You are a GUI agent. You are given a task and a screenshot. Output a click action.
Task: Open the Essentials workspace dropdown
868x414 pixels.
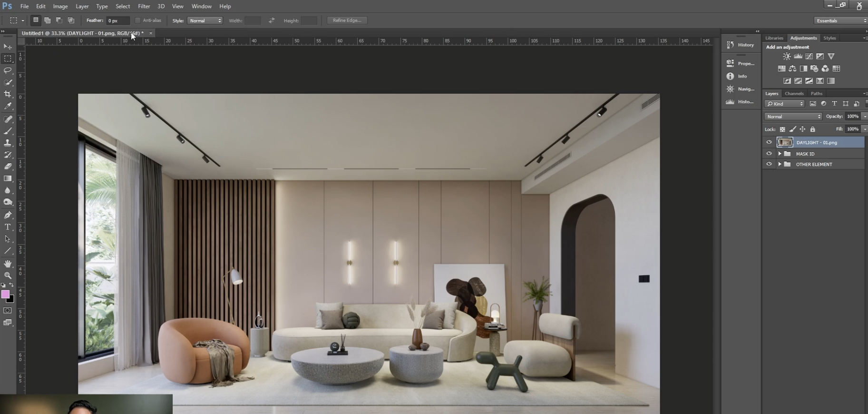(x=840, y=20)
